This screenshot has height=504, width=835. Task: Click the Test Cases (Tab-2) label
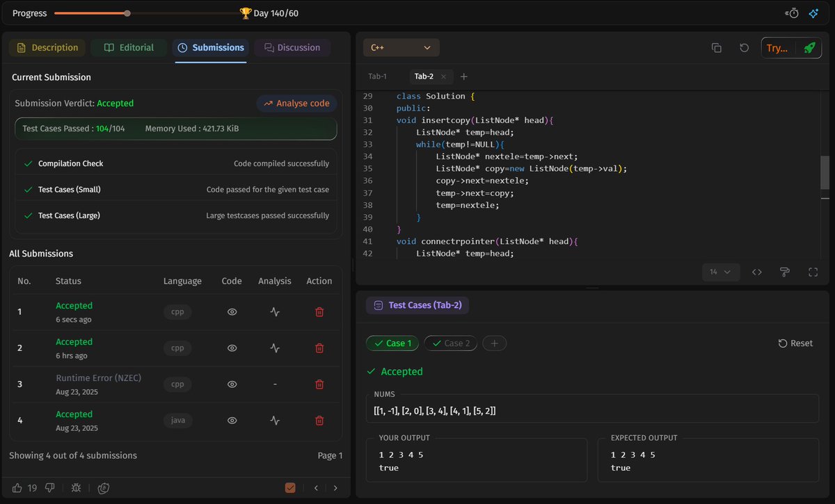click(418, 305)
